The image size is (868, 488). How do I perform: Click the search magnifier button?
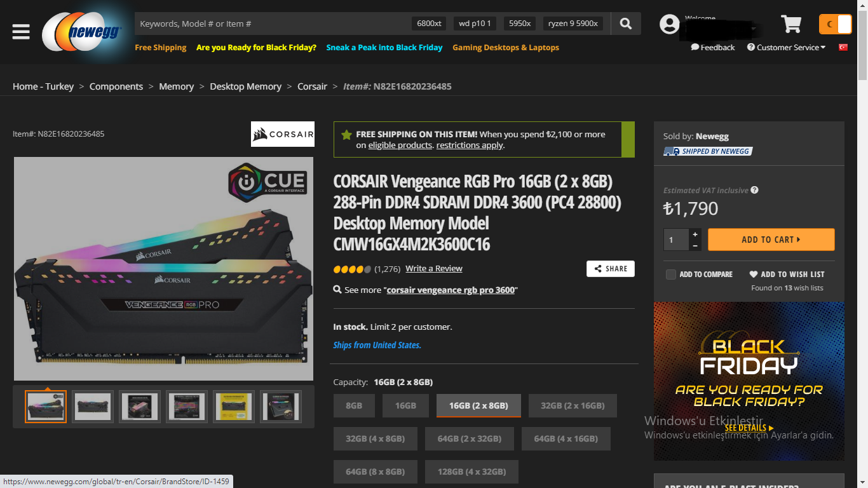[626, 24]
